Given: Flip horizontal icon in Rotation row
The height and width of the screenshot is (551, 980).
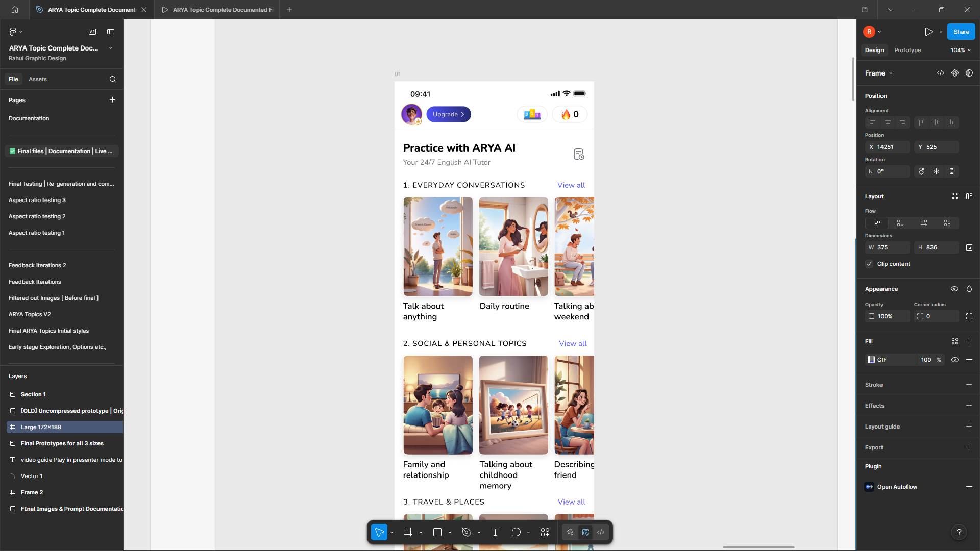Looking at the screenshot, I should pos(937,171).
